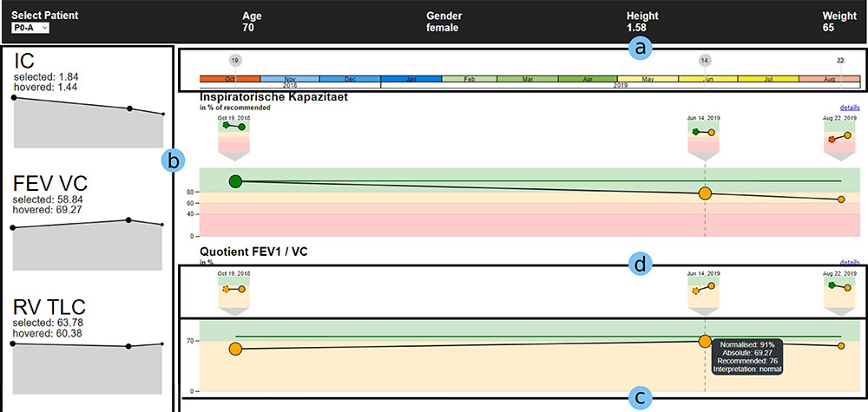The image size is (868, 412).
Task: Select large orange Jun point in Inspiratorische Kapazitaet chart
Action: (705, 193)
